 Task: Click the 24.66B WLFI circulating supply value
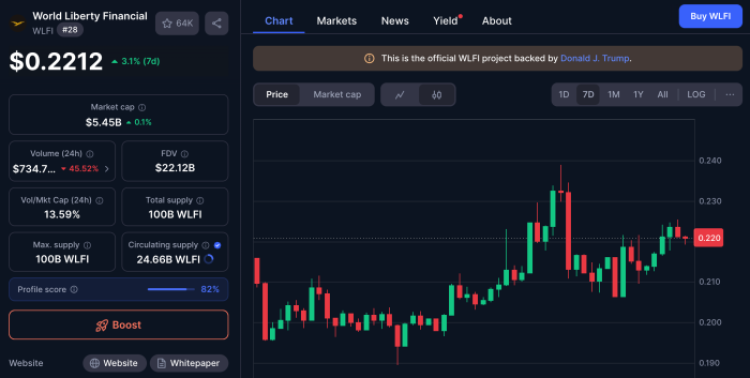(x=168, y=259)
